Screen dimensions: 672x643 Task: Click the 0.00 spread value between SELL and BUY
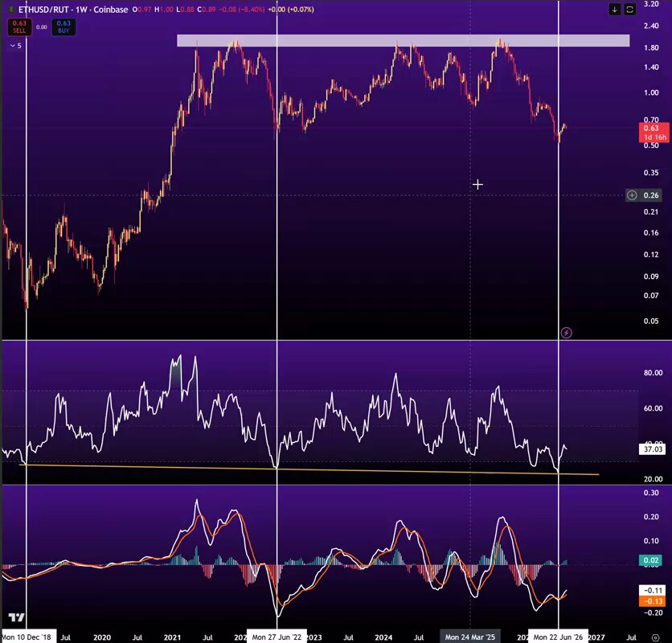pos(42,27)
